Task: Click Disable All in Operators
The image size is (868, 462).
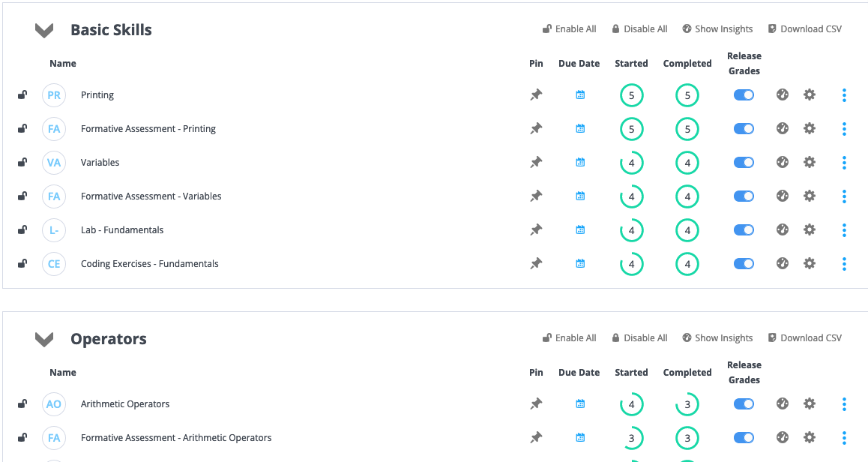Action: tap(639, 338)
